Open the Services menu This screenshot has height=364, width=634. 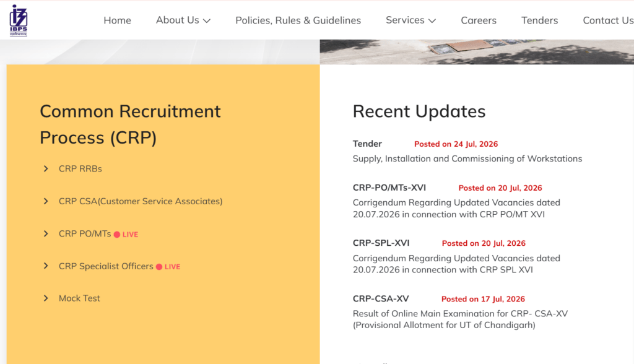pos(411,20)
